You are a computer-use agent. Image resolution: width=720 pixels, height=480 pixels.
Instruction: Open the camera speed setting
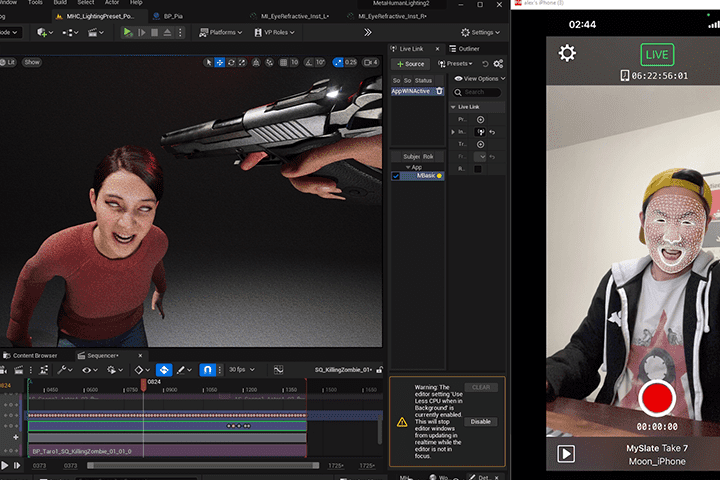coord(371,62)
